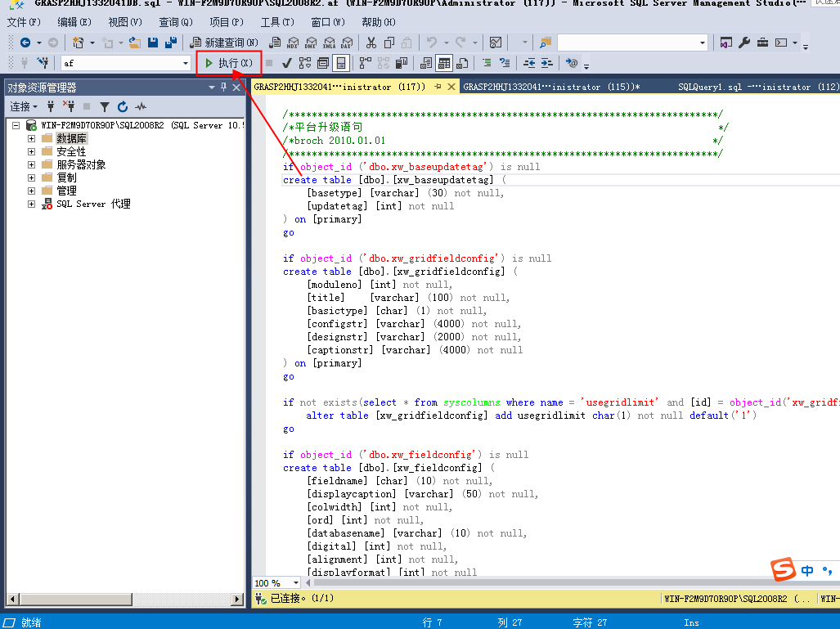The width and height of the screenshot is (840, 629).
Task: Click the Filter funnel icon in Object Explorer
Action: coord(105,106)
